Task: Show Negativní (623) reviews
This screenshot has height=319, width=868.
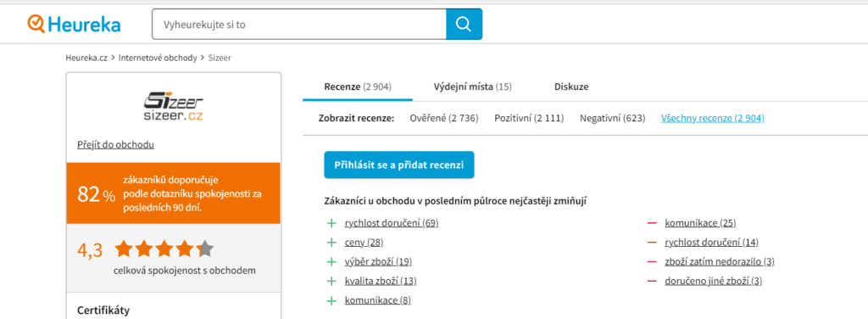Action: tap(613, 118)
